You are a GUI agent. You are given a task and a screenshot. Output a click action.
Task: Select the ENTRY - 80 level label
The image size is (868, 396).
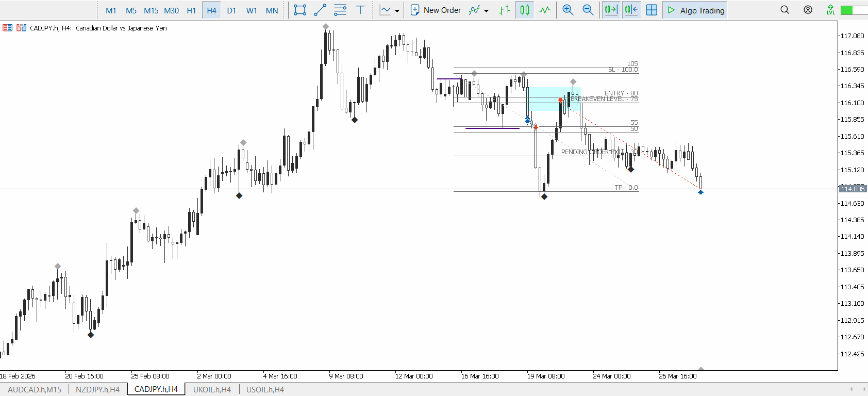click(621, 93)
